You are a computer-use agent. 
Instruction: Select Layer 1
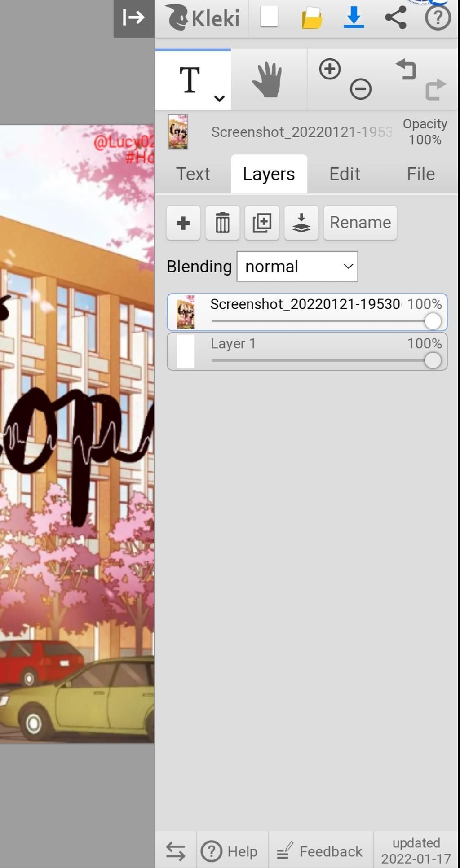(x=307, y=351)
